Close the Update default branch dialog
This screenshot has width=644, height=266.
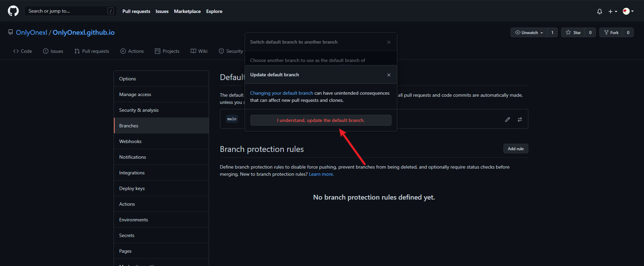click(389, 75)
